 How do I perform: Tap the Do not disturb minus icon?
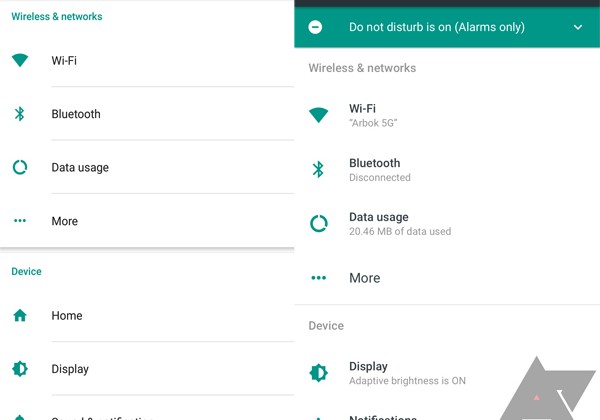click(x=316, y=28)
